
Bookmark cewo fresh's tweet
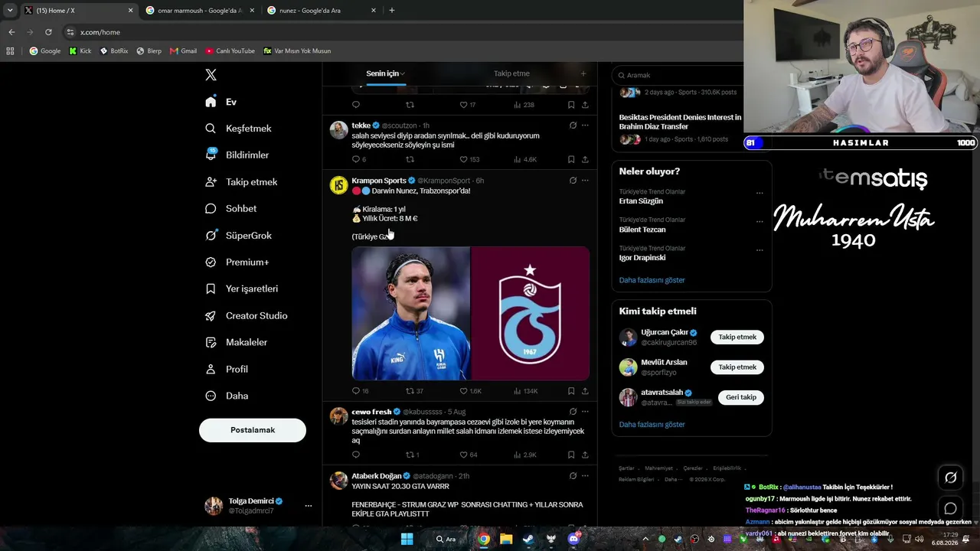571,455
